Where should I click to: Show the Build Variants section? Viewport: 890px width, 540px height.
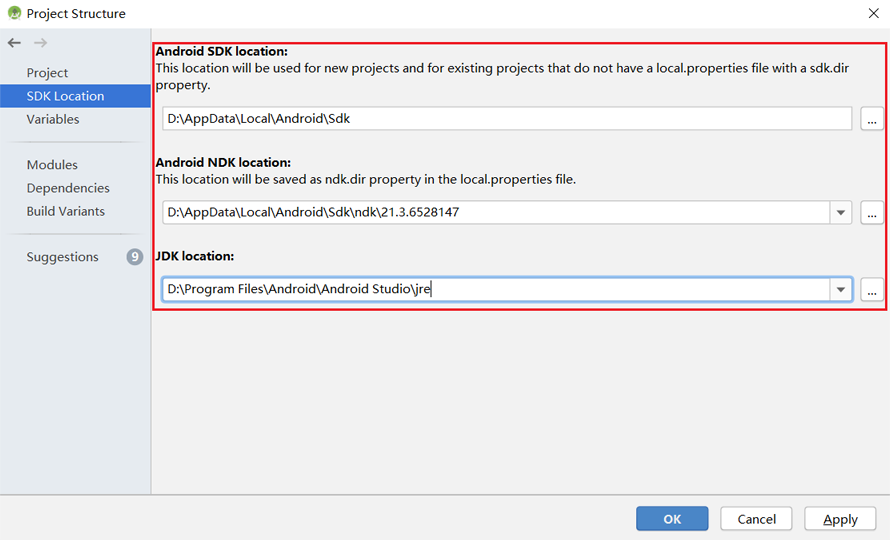point(65,211)
